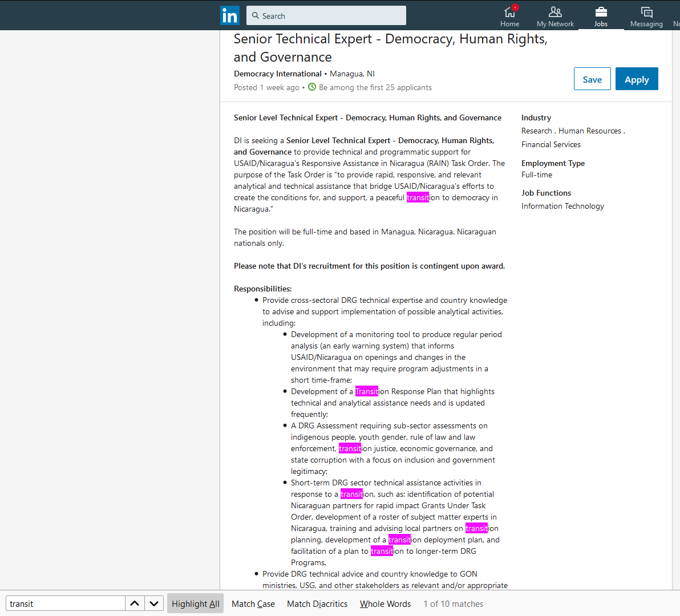Click highlighted 'transit' before 'ion justice'
680x616 pixels.
[350, 448]
